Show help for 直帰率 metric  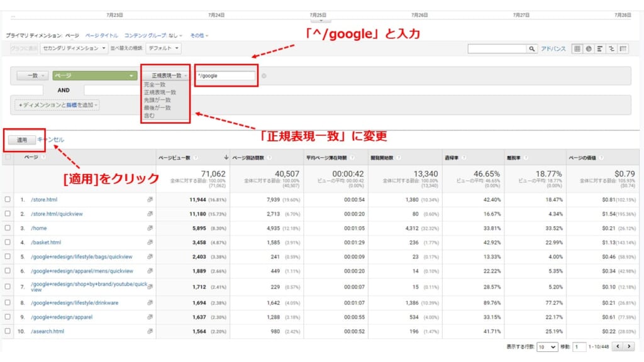(464, 158)
